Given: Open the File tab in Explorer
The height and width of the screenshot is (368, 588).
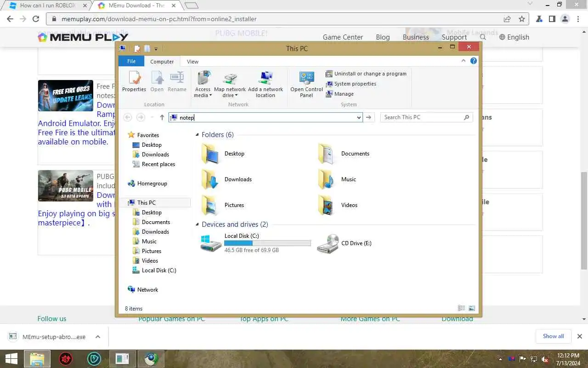Looking at the screenshot, I should [x=131, y=61].
